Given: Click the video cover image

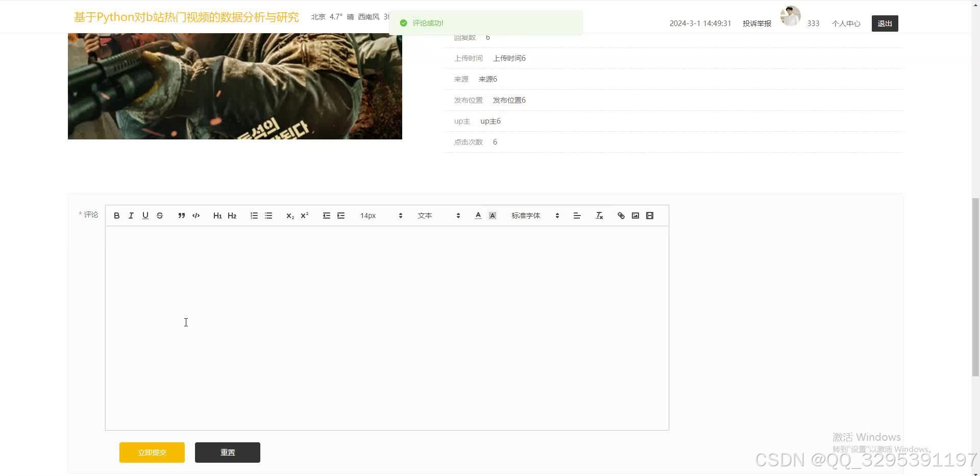Looking at the screenshot, I should (x=235, y=86).
